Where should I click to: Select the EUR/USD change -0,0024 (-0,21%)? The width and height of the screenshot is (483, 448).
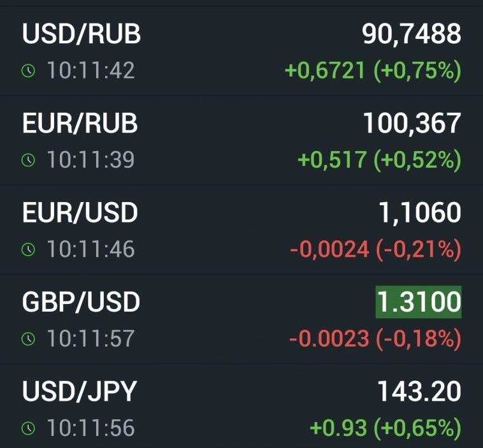(x=375, y=249)
